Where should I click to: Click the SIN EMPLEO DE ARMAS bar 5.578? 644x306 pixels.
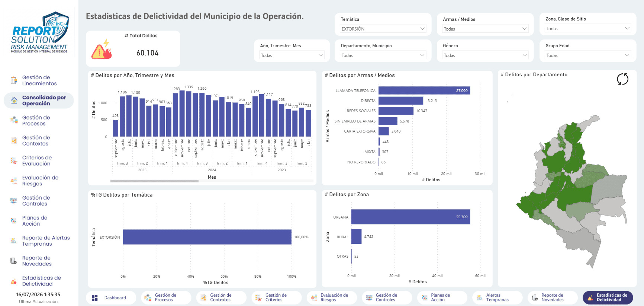388,121
